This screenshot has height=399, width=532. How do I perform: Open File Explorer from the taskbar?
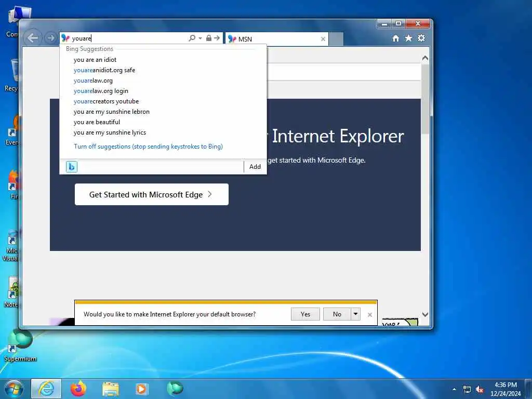point(111,389)
